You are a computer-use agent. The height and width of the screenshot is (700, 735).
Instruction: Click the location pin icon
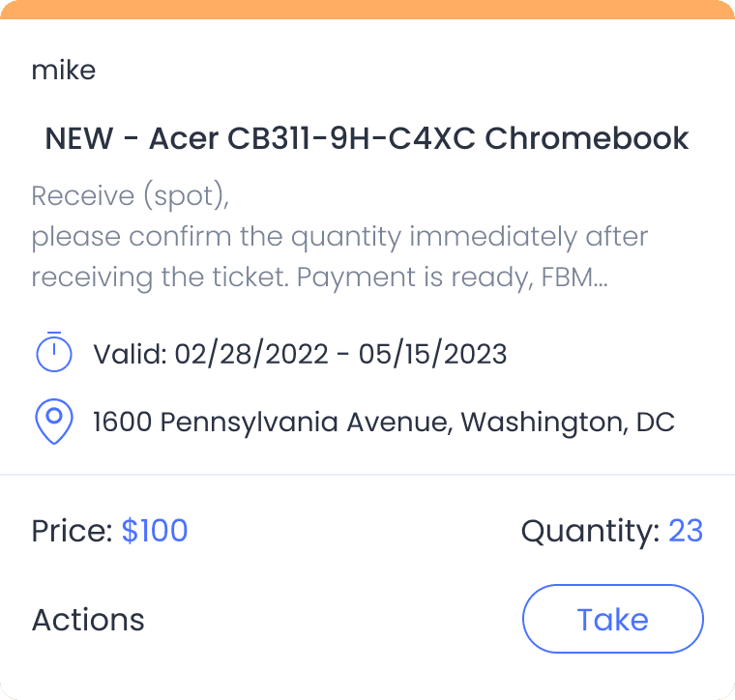tap(54, 422)
